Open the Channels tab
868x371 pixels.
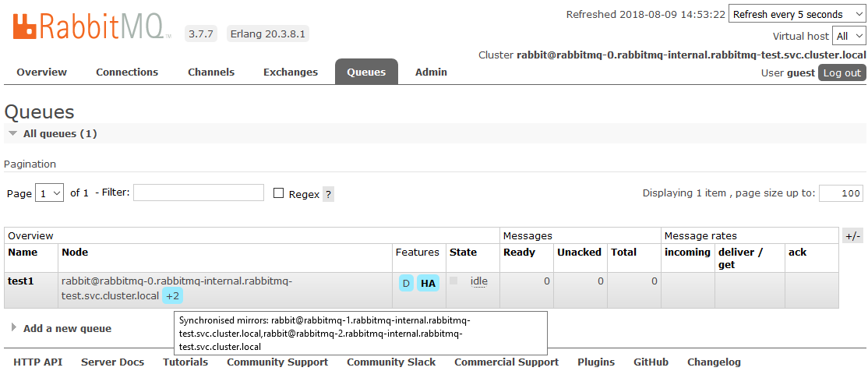tap(211, 72)
